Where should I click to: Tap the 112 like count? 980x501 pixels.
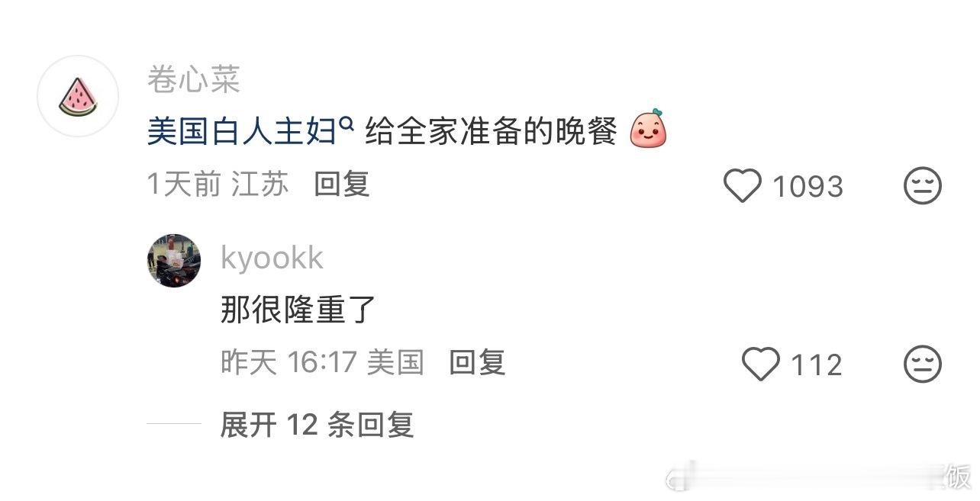tap(816, 365)
